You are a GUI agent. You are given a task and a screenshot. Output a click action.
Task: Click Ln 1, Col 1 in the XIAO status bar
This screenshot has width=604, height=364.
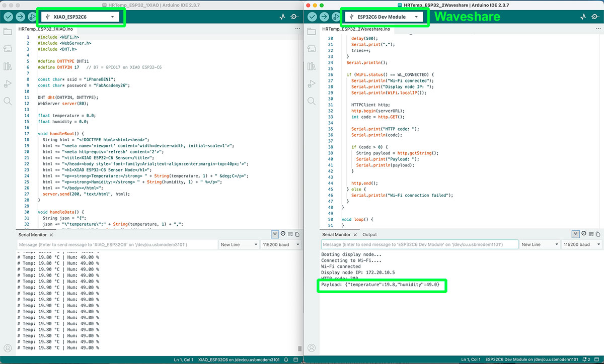(x=184, y=360)
